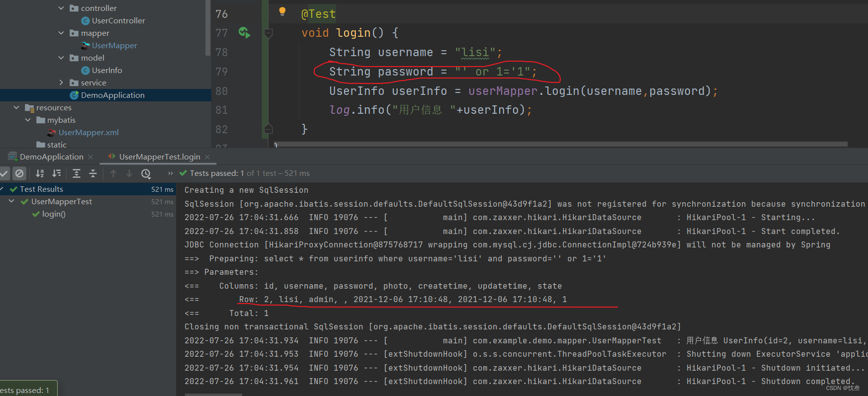Click userMapper in line 80 code
868x396 pixels.
(503, 91)
